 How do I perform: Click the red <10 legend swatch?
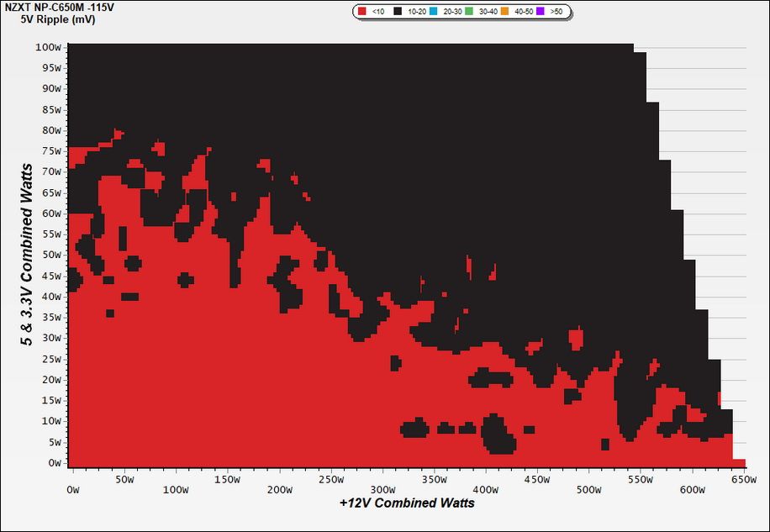pos(362,11)
